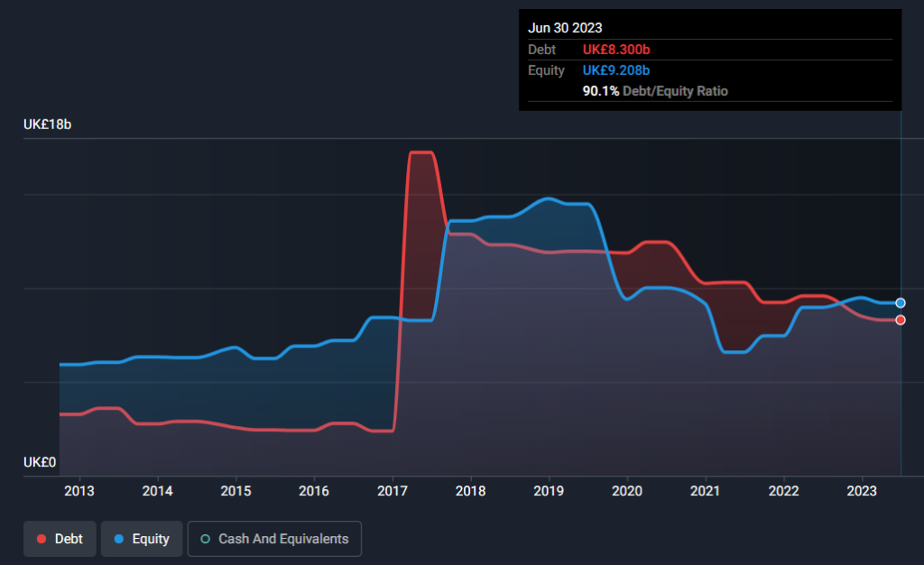Click the blue Equity endpoint marker
The width and height of the screenshot is (924, 565).
tap(901, 303)
